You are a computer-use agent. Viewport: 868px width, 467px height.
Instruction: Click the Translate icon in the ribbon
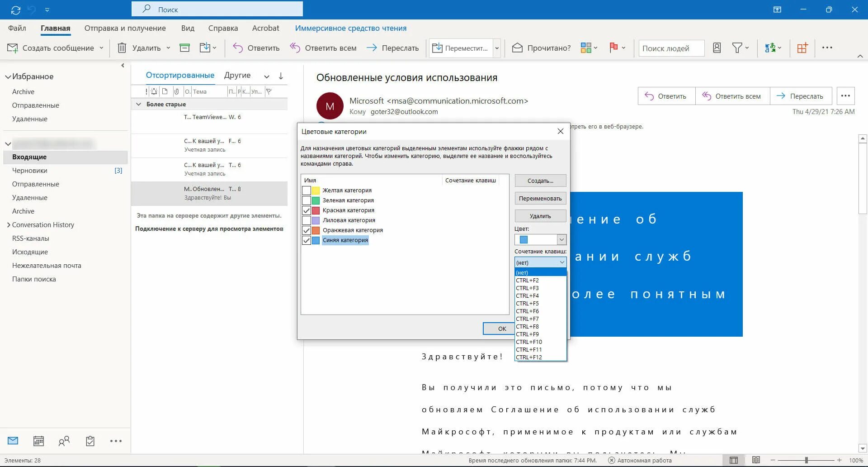pyautogui.click(x=770, y=48)
